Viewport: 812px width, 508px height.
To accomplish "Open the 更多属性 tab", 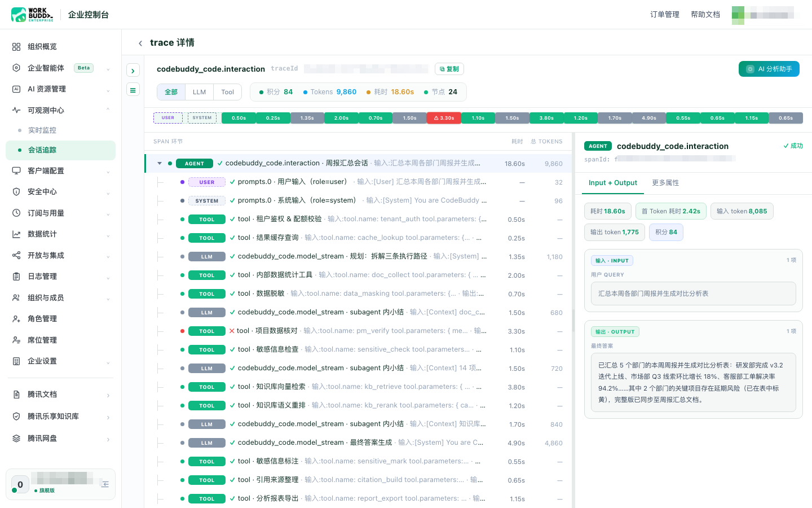I will click(x=665, y=183).
